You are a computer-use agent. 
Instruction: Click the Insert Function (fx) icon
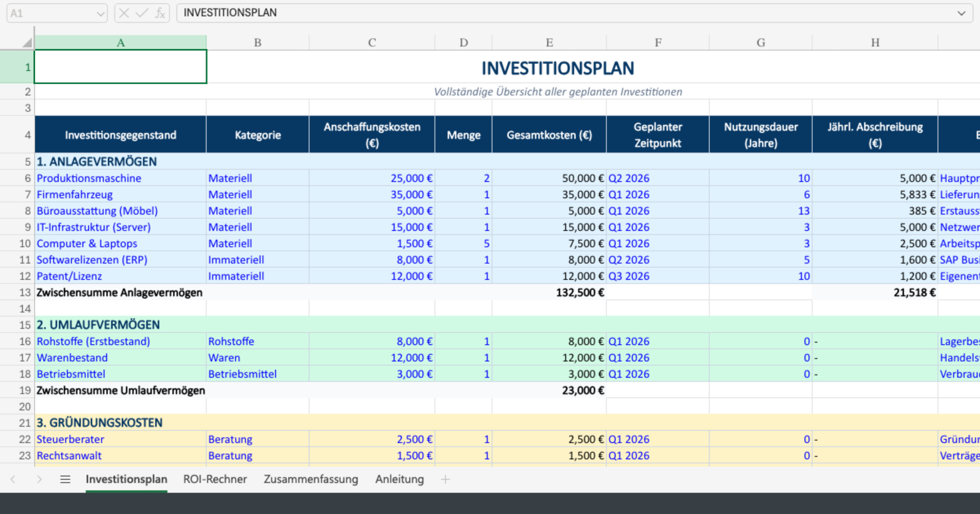click(160, 13)
